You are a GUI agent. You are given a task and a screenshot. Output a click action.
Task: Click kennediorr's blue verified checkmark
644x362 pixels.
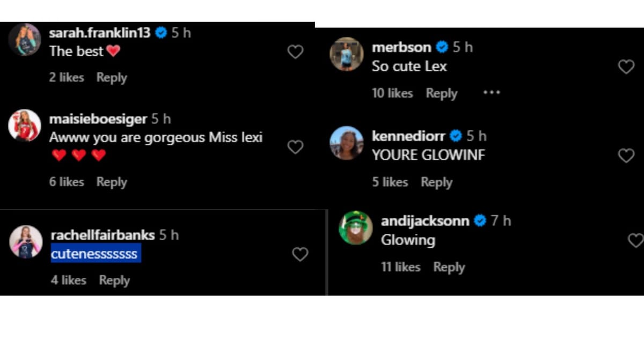pyautogui.click(x=456, y=136)
